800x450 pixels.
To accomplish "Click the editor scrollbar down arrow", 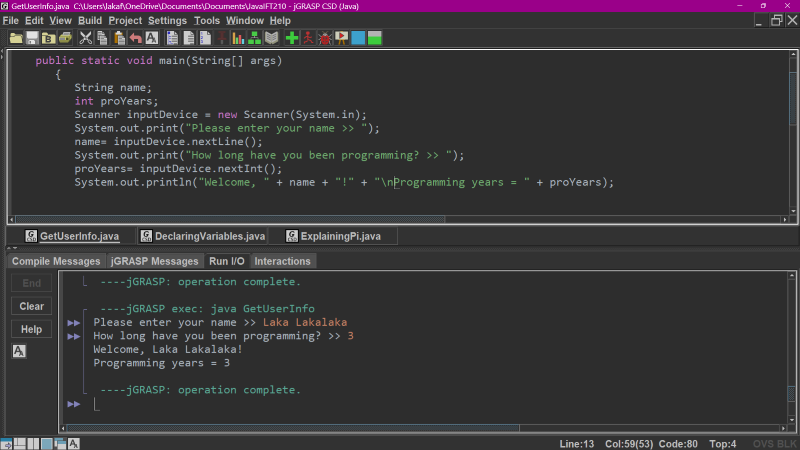I will (793, 211).
